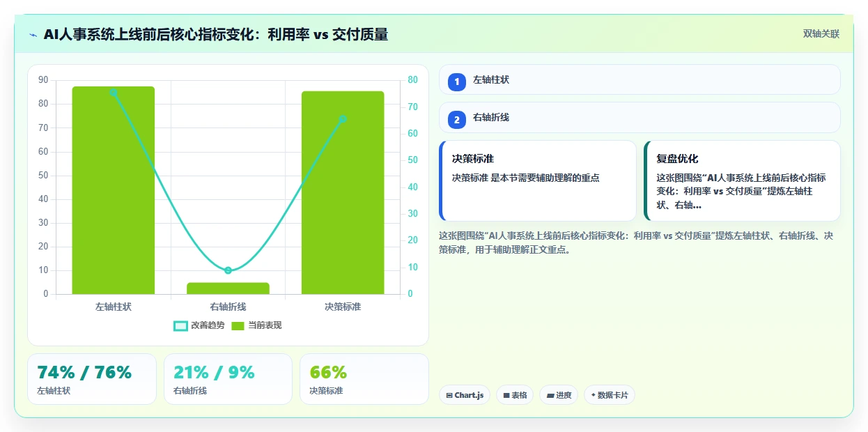Image resolution: width=868 pixels, height=432 pixels.
Task: Click the 双轴关联 label in the header
Action: click(x=821, y=33)
